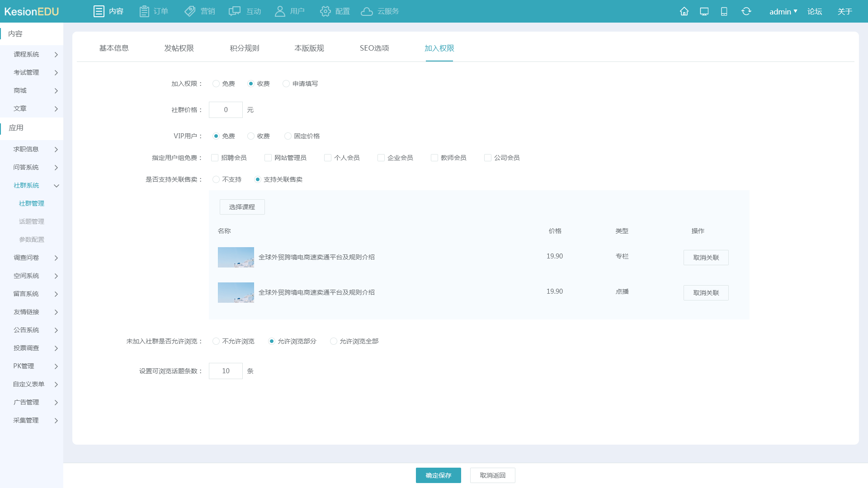868x488 pixels.
Task: Open the admin user dropdown
Action: pyautogui.click(x=783, y=11)
